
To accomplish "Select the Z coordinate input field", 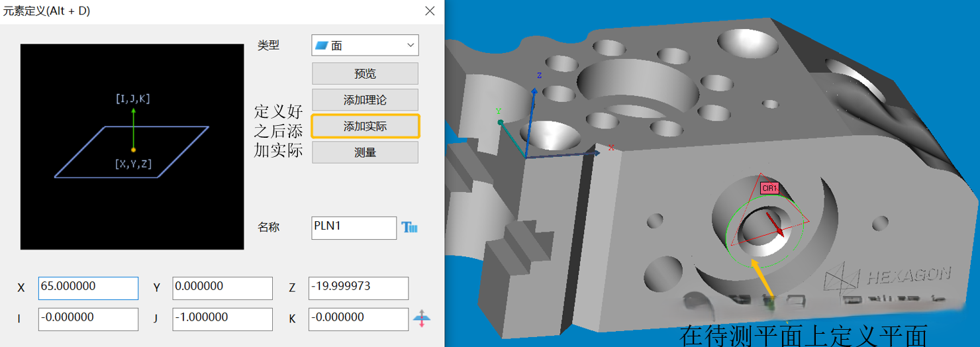I will 358,287.
